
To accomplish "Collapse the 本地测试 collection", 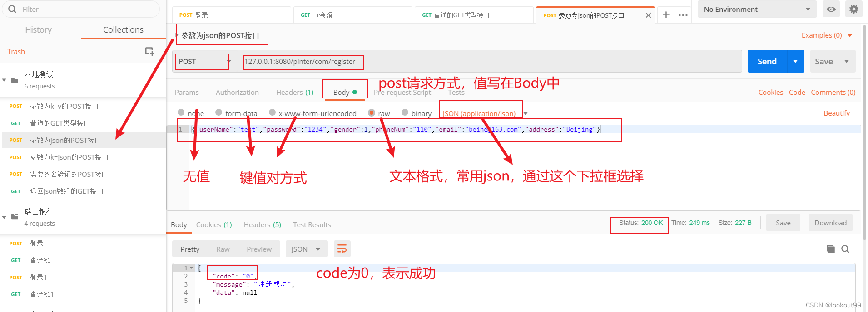I will coord(4,80).
